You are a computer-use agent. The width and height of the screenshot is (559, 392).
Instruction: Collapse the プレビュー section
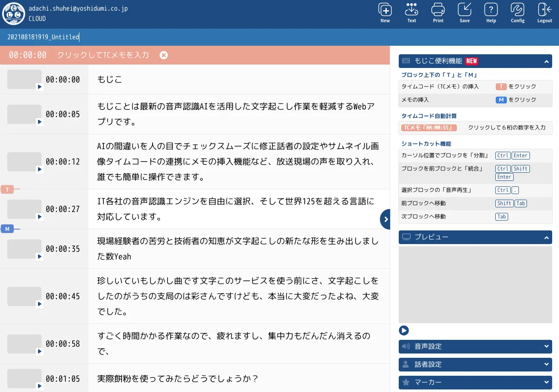click(x=546, y=237)
